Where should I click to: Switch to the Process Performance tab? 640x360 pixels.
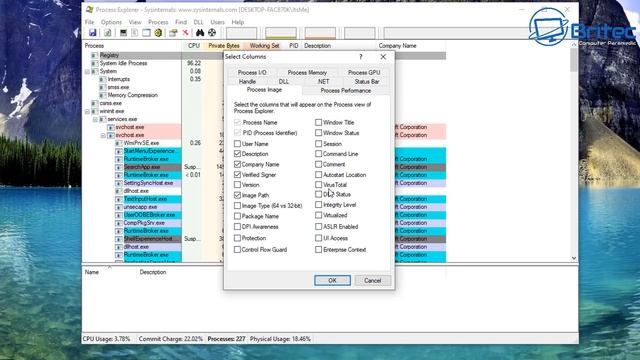coord(345,91)
